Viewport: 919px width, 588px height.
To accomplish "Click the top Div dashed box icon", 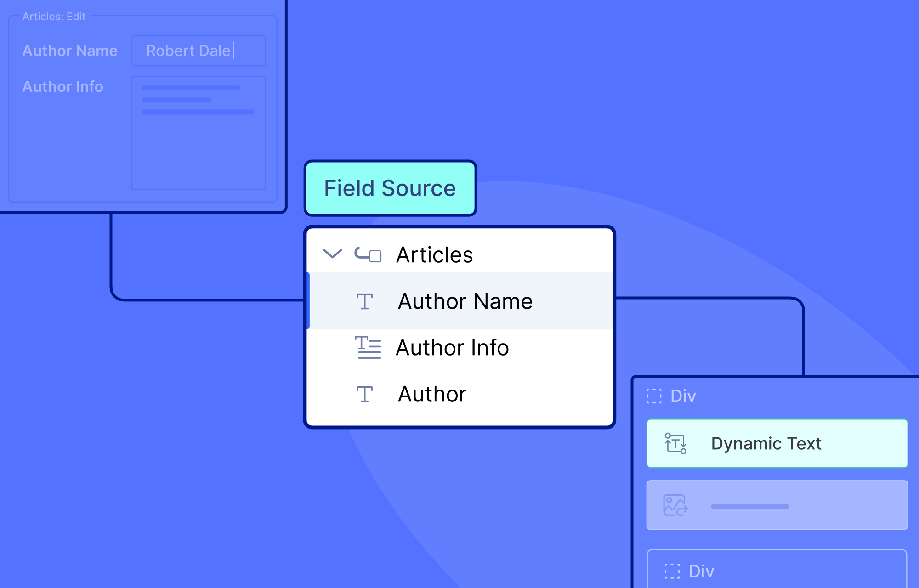I will coord(654,396).
